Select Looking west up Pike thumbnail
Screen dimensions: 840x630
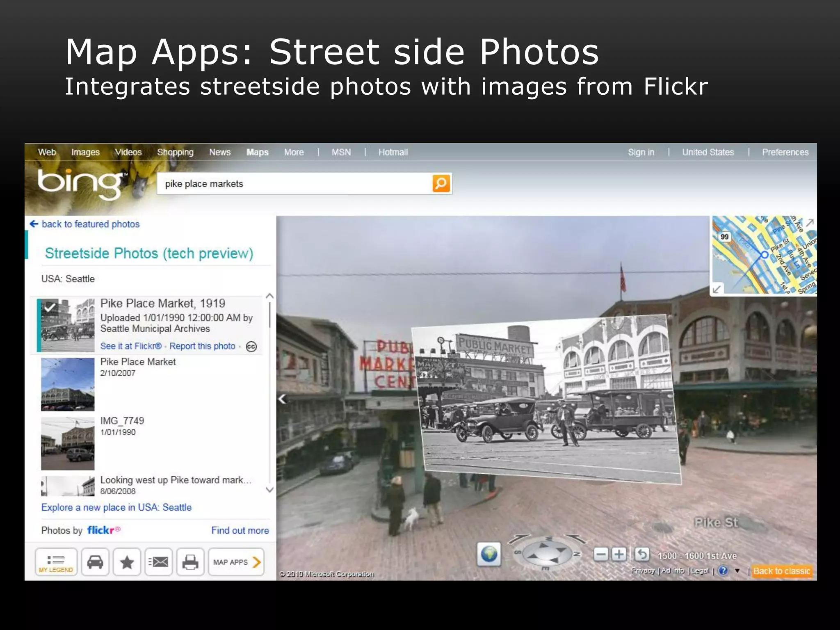[x=68, y=486]
